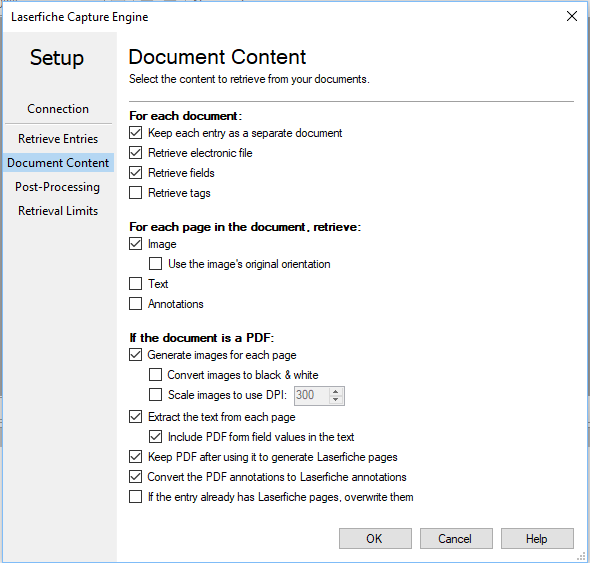Image resolution: width=590 pixels, height=563 pixels.
Task: Open Post-Processing settings
Action: click(58, 187)
